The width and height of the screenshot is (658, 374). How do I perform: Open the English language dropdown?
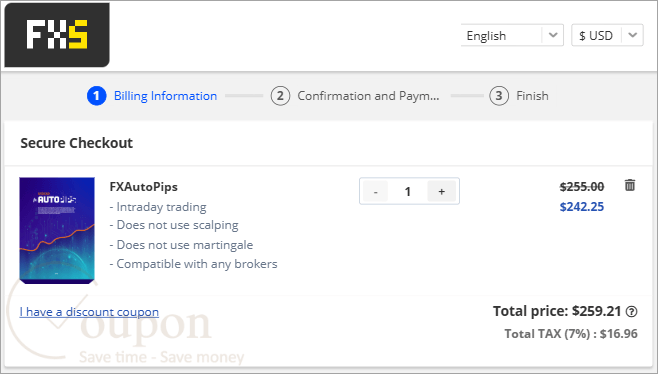[x=512, y=35]
